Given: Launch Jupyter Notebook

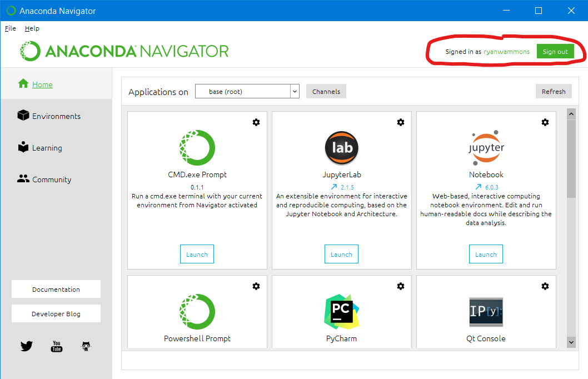Looking at the screenshot, I should (x=486, y=254).
